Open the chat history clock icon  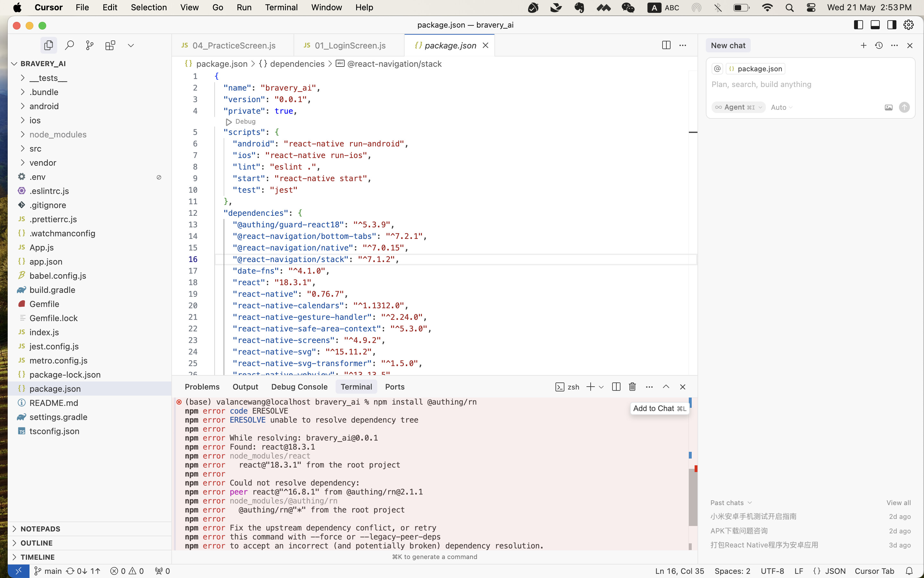879,46
